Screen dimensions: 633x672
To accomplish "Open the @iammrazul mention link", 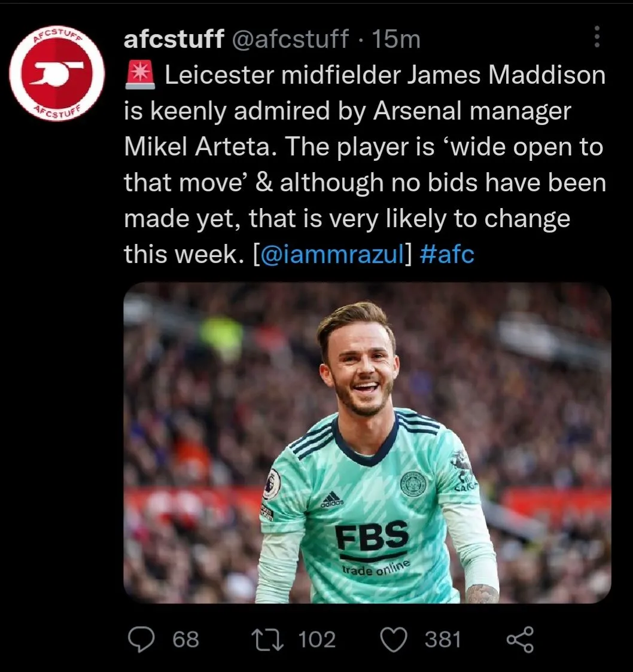I will click(x=333, y=255).
